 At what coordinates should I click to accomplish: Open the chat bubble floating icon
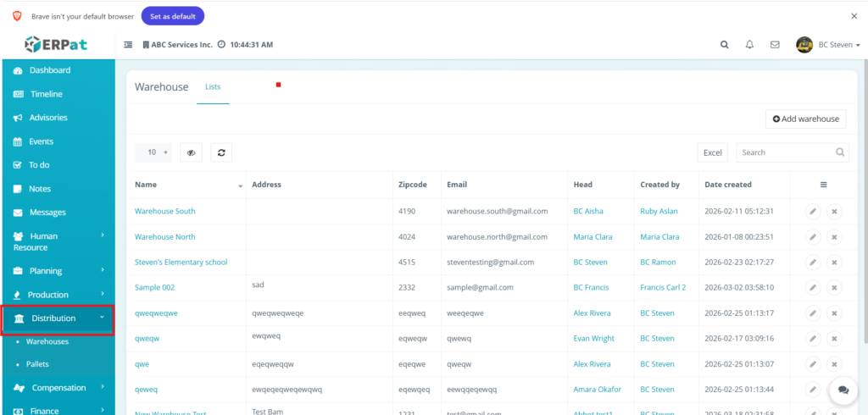tap(843, 390)
